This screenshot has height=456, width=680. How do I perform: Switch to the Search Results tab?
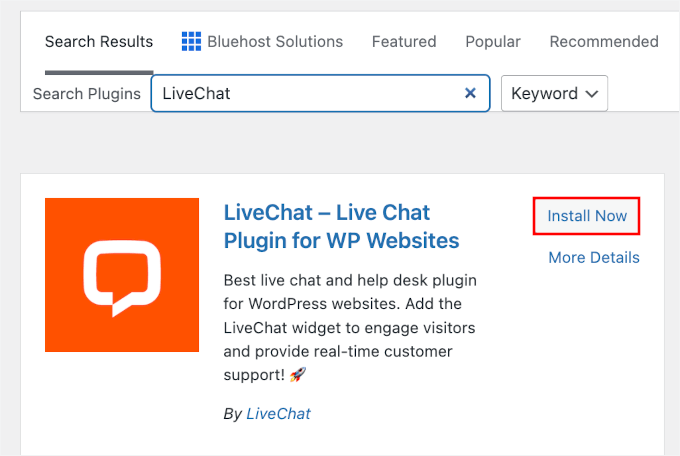(99, 42)
